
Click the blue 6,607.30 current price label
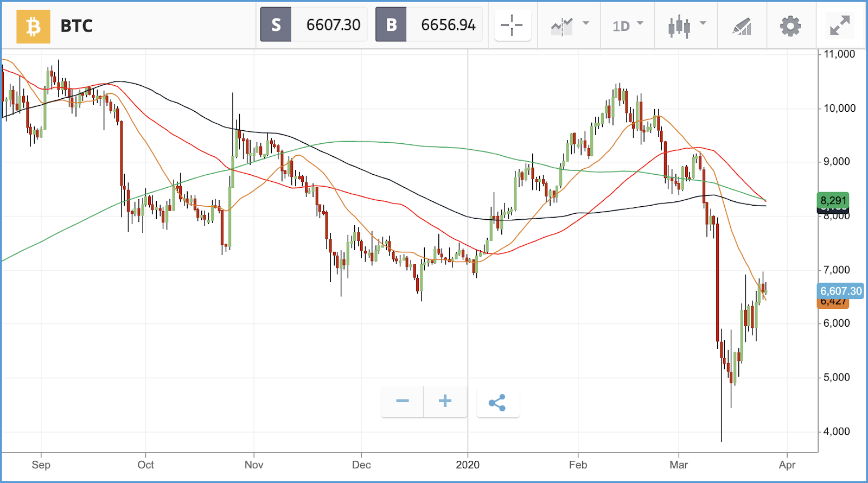[840, 291]
